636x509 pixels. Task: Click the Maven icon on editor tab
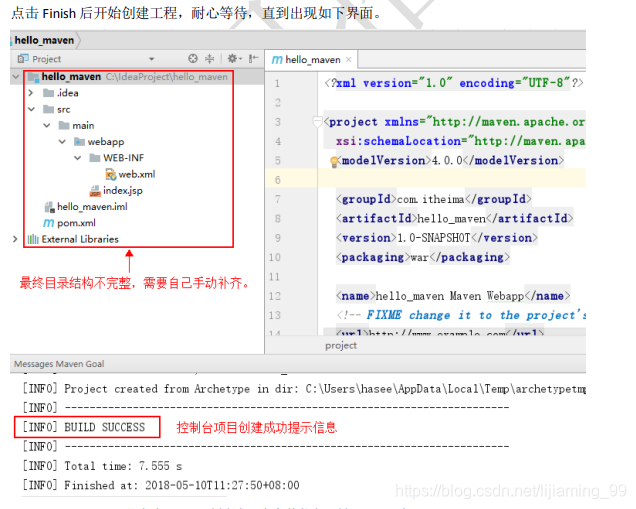tap(277, 60)
